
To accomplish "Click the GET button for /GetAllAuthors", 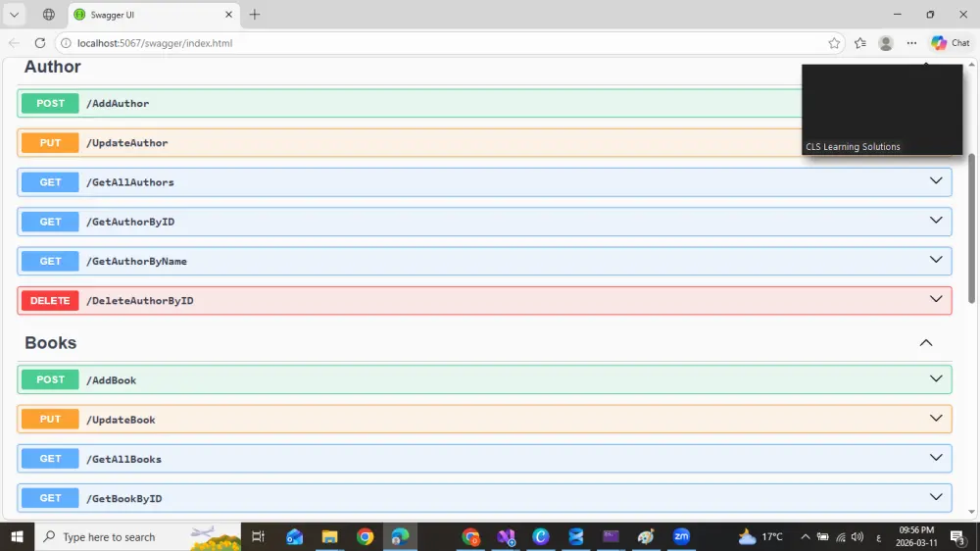I will (x=50, y=182).
